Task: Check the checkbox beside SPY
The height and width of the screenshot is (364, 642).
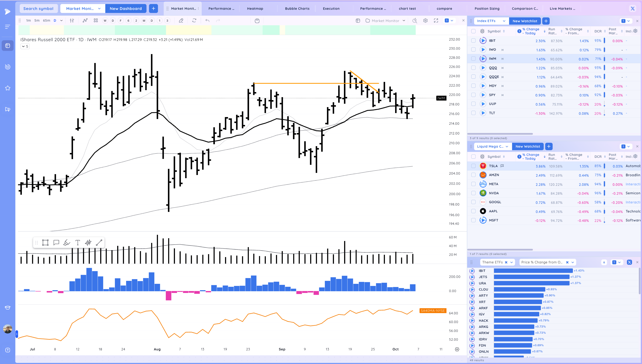Action: [x=473, y=95]
